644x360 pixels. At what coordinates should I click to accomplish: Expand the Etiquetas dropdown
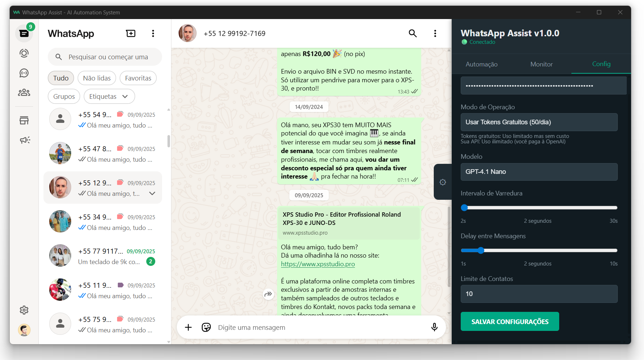point(109,96)
